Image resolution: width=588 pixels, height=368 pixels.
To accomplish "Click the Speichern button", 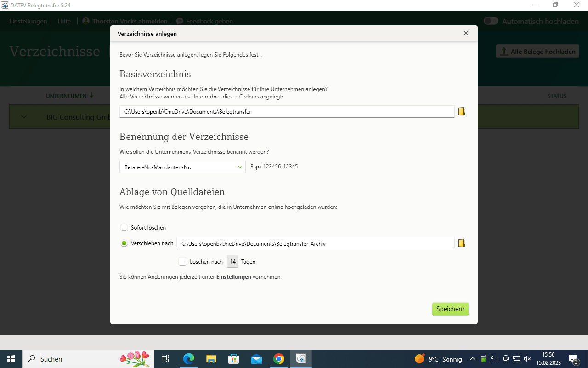I will (x=450, y=309).
